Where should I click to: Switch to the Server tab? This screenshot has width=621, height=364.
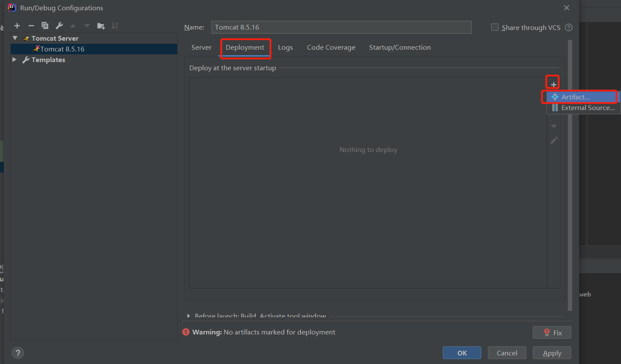click(201, 48)
